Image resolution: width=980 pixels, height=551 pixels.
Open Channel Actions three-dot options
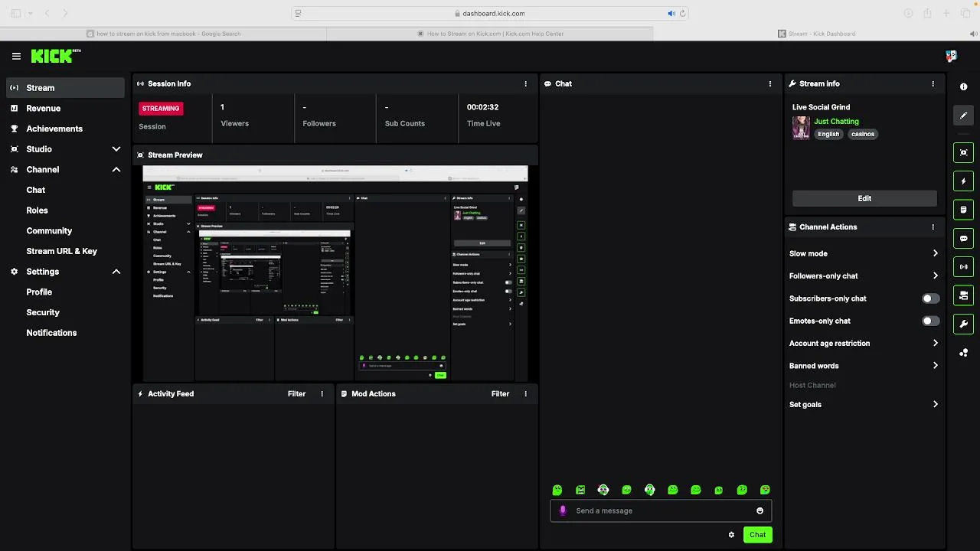(x=933, y=227)
